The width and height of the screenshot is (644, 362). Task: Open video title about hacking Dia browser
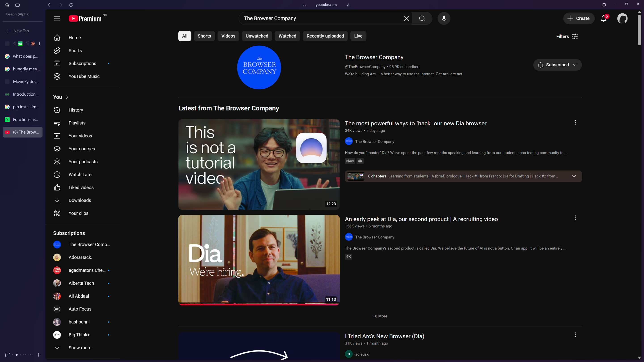415,123
